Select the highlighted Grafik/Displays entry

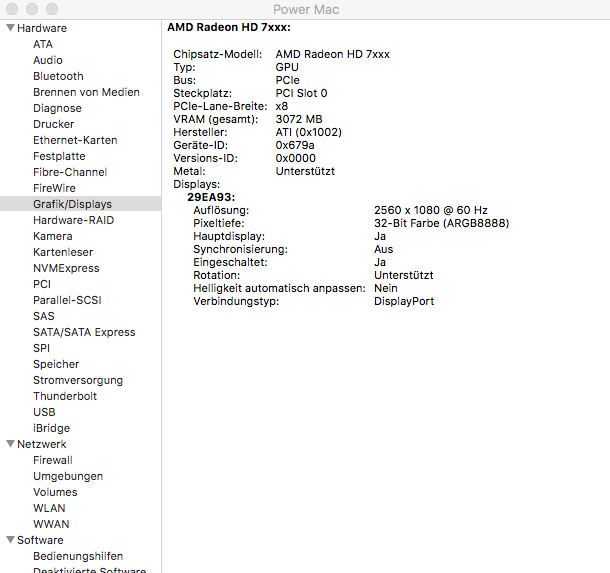pos(81,204)
